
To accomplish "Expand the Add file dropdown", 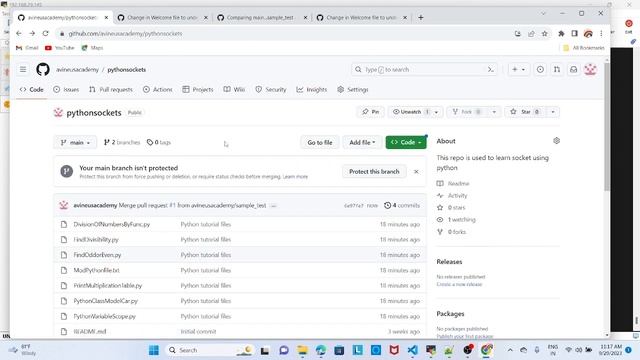I will click(362, 142).
